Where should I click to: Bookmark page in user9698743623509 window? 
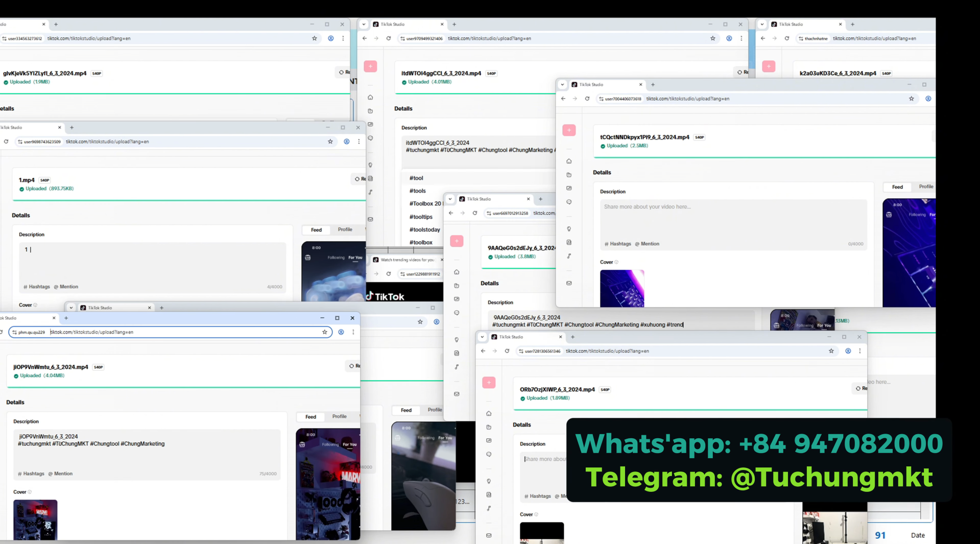(x=330, y=141)
